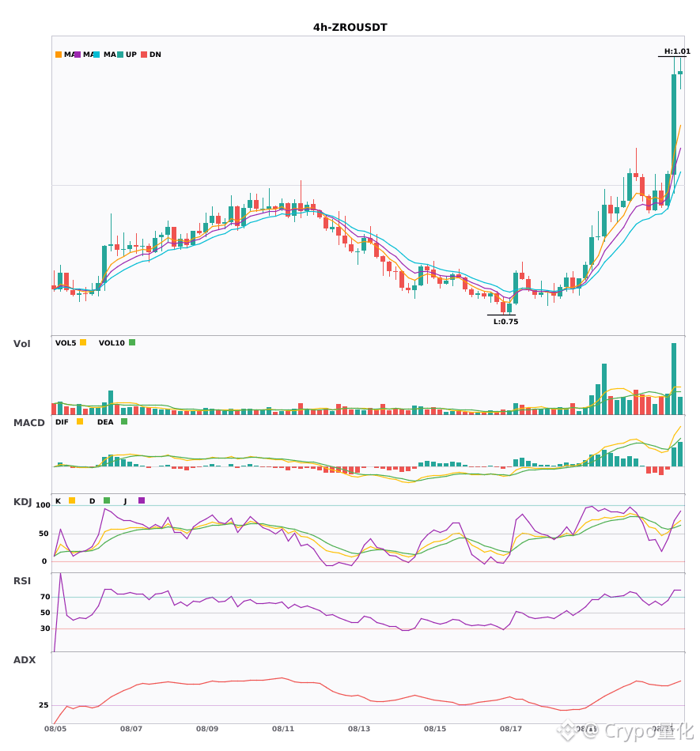Viewport: 700px width, 751px height.
Task: Click the green D legend swatch
Action: 107,500
